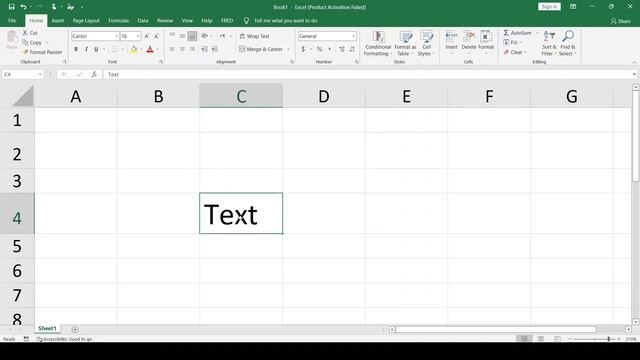
Task: Adjust the zoom slider in status bar
Action: [x=608, y=339]
